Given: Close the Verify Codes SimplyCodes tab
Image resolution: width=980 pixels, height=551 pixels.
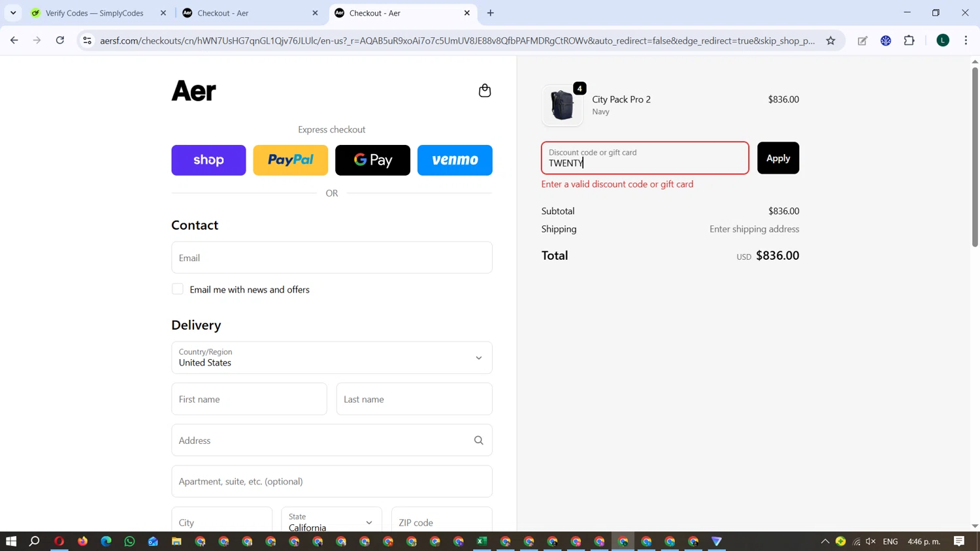Looking at the screenshot, I should point(163,13).
